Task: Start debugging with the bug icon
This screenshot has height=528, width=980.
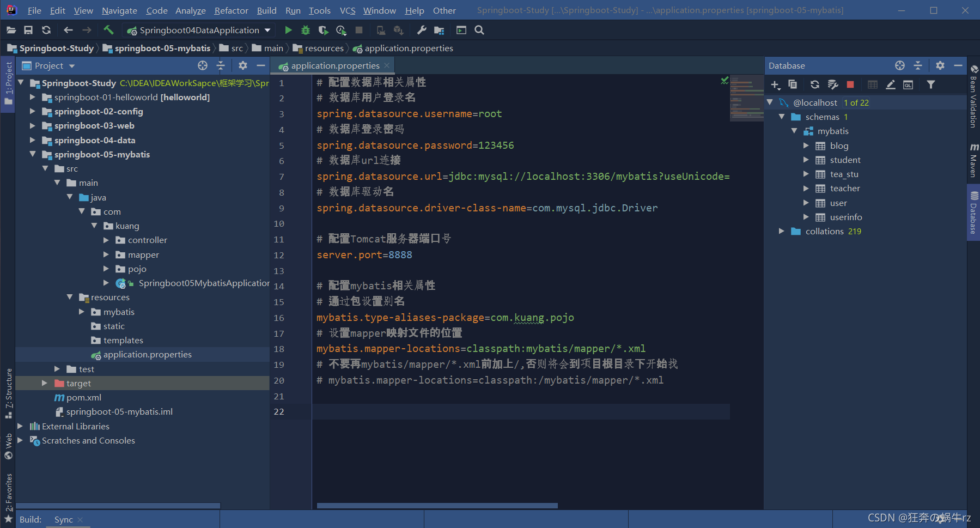Action: [306, 30]
